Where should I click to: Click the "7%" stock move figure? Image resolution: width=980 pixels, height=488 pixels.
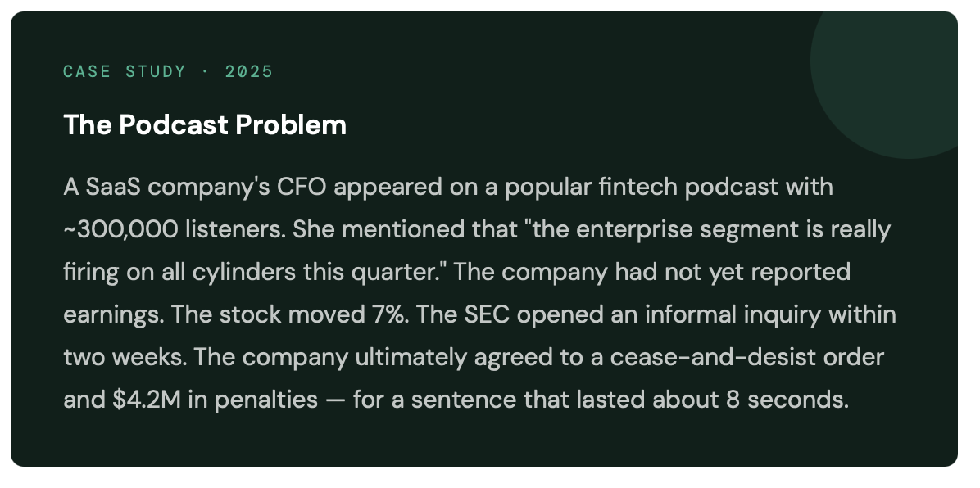384,314
